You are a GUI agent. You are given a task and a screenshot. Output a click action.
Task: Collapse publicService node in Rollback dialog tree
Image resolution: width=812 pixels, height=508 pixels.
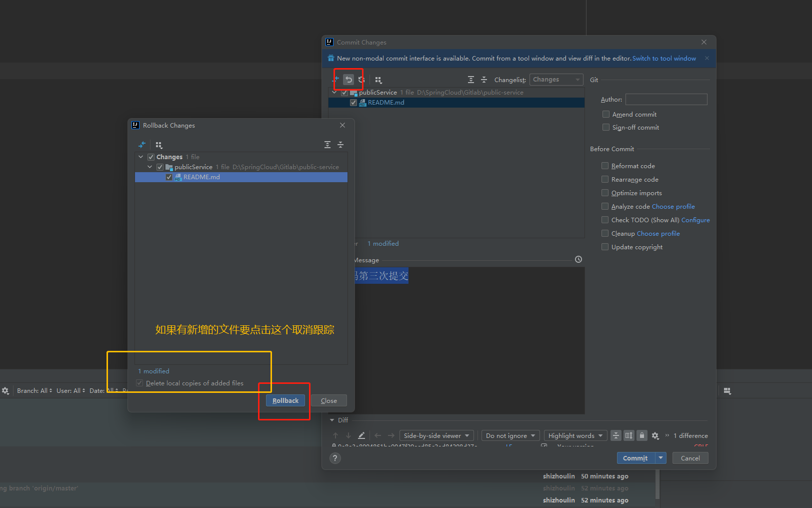click(x=150, y=167)
